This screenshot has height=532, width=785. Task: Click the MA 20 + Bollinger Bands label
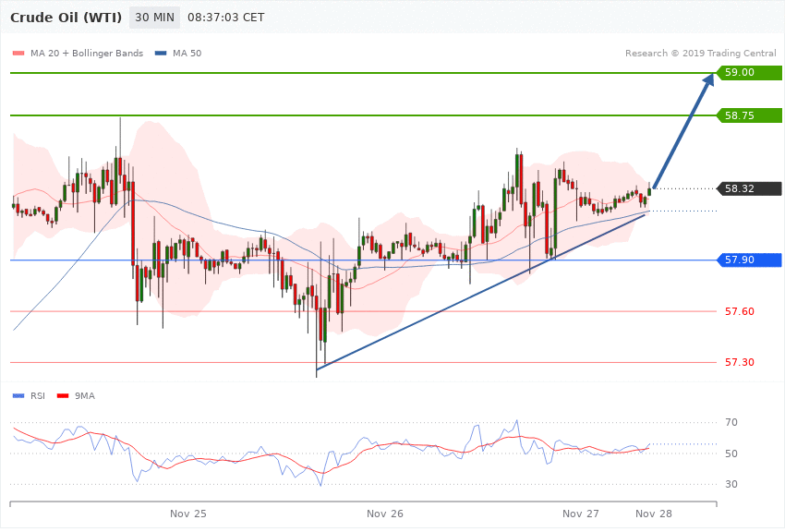87,53
